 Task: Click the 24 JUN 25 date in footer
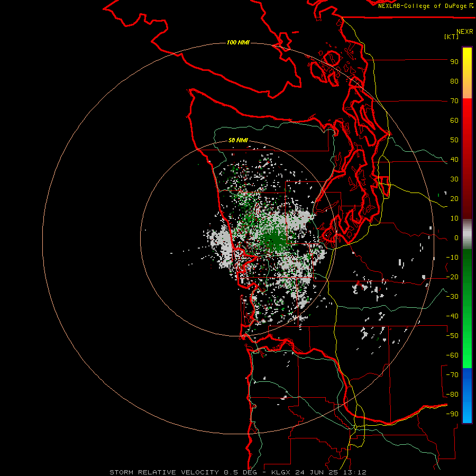click(x=317, y=472)
